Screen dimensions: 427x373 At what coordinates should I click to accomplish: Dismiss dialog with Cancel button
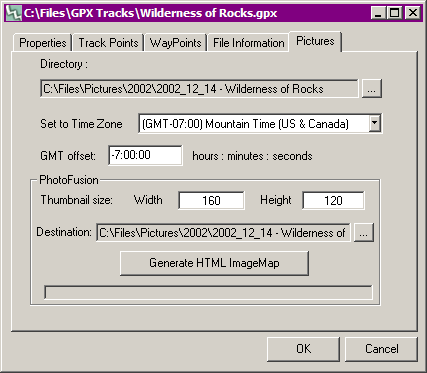coord(381,349)
